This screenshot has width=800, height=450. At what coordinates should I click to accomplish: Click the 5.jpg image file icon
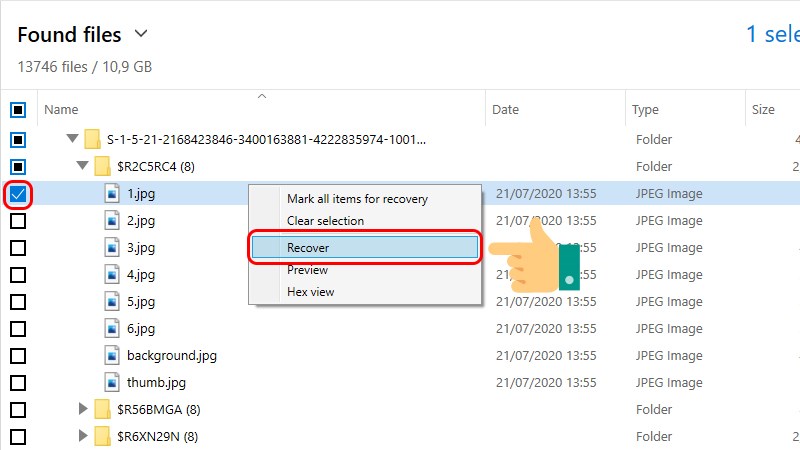pos(112,302)
